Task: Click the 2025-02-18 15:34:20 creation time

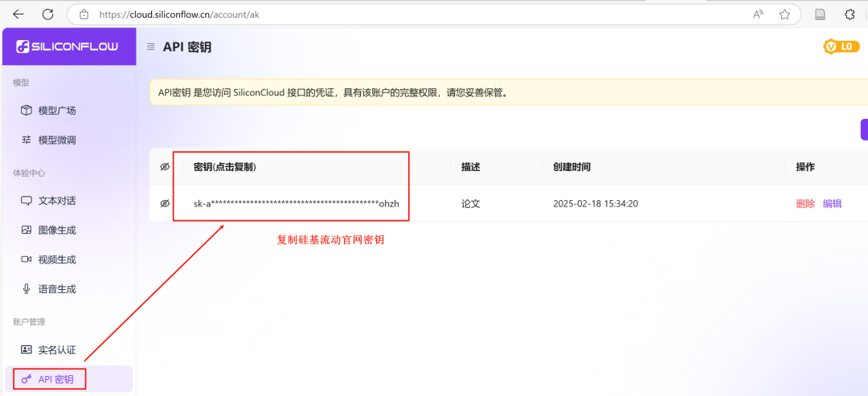Action: (596, 203)
